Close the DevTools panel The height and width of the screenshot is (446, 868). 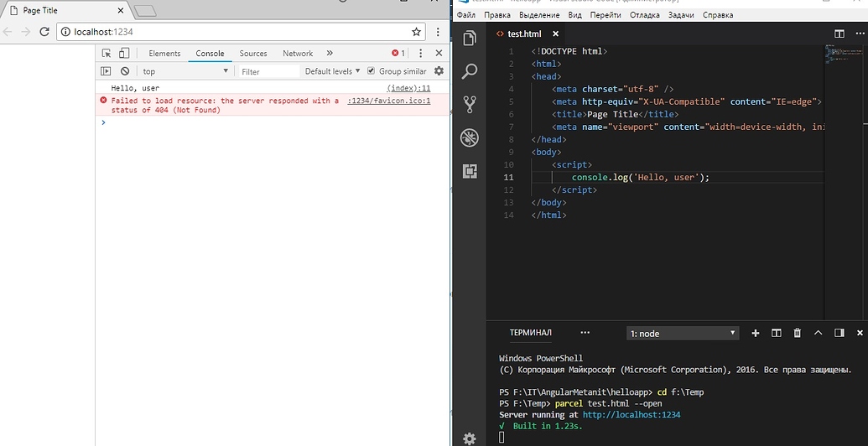[439, 53]
